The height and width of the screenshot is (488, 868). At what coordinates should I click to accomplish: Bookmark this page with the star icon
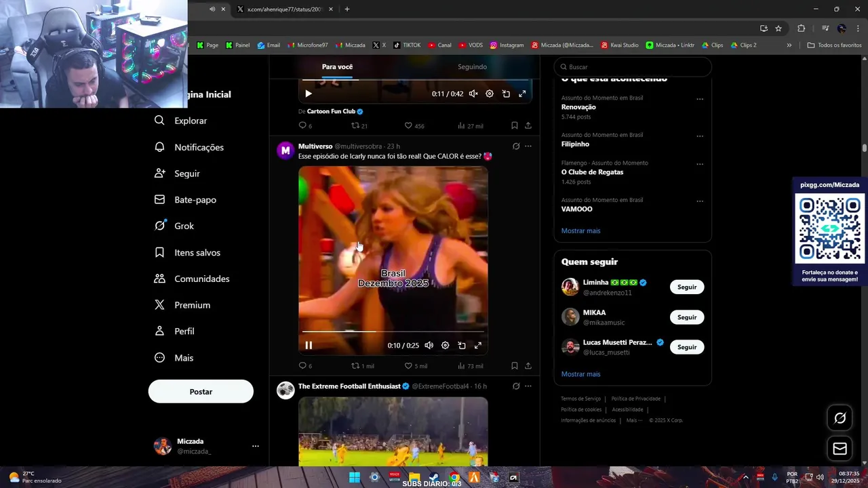coord(778,28)
